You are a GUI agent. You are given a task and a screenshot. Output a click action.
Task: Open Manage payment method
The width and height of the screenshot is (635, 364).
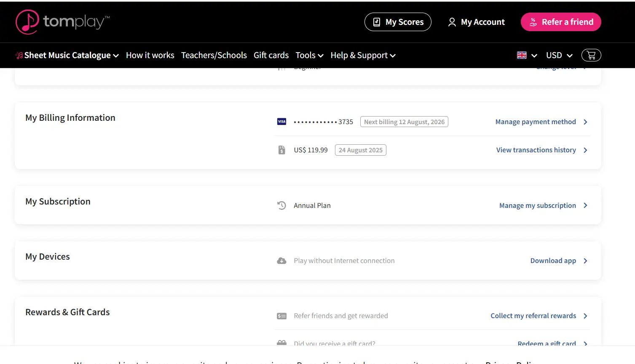536,122
